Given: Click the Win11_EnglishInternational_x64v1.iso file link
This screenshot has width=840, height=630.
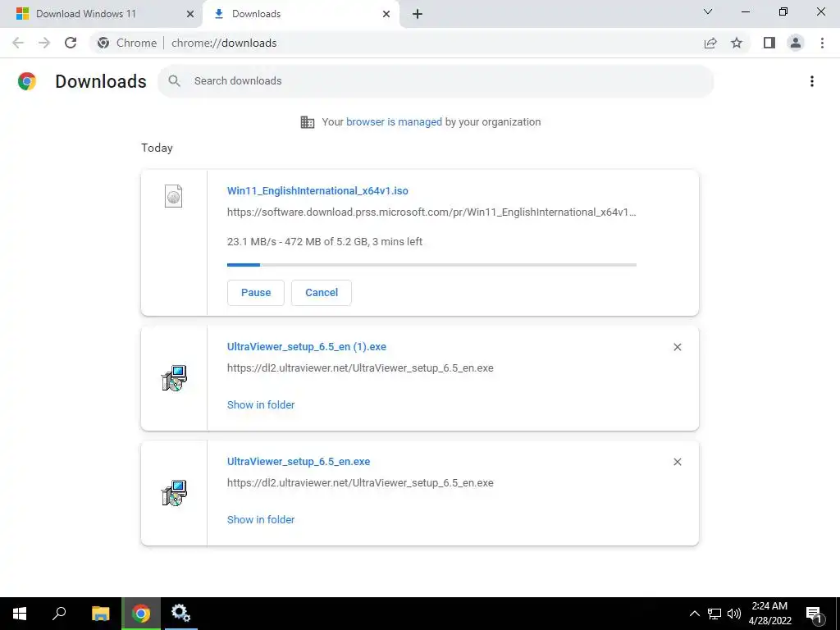Looking at the screenshot, I should coord(317,190).
